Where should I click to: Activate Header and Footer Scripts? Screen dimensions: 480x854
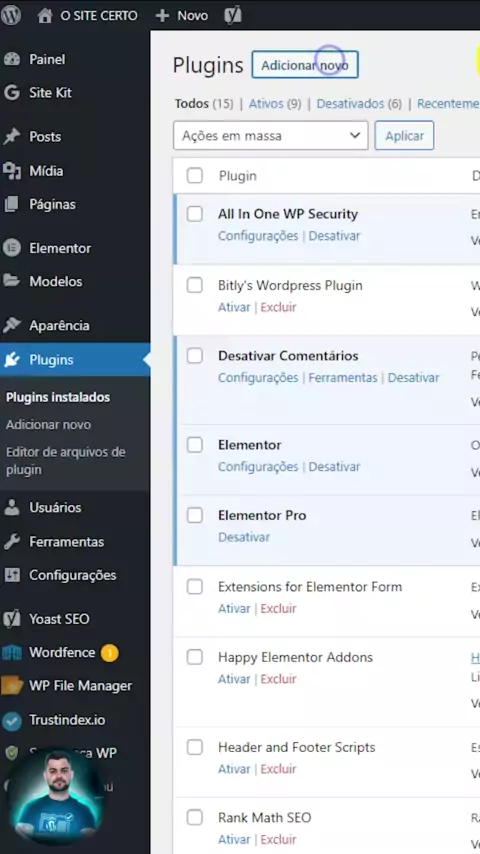(234, 769)
